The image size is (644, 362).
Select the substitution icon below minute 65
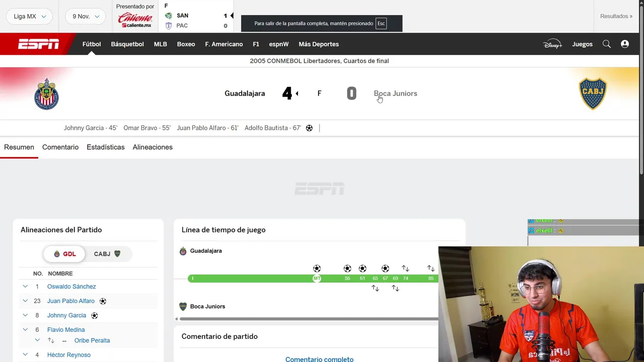click(x=375, y=288)
